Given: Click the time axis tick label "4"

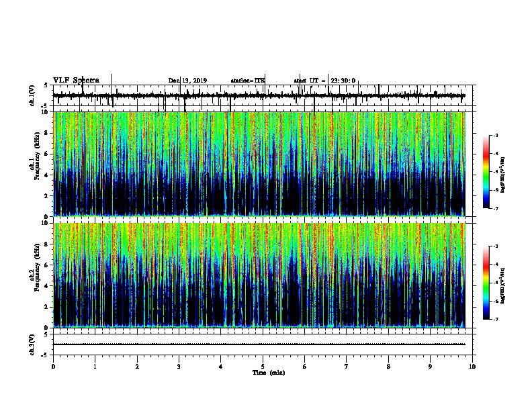Looking at the screenshot, I should point(221,367).
